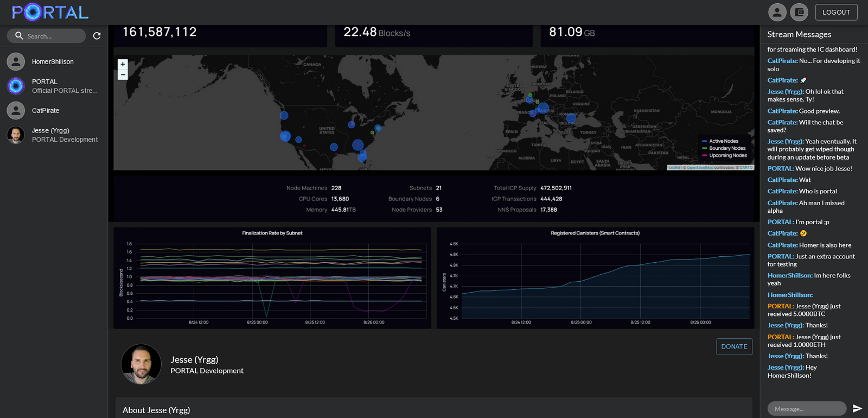
Task: Zoom out on the node map
Action: [123, 74]
